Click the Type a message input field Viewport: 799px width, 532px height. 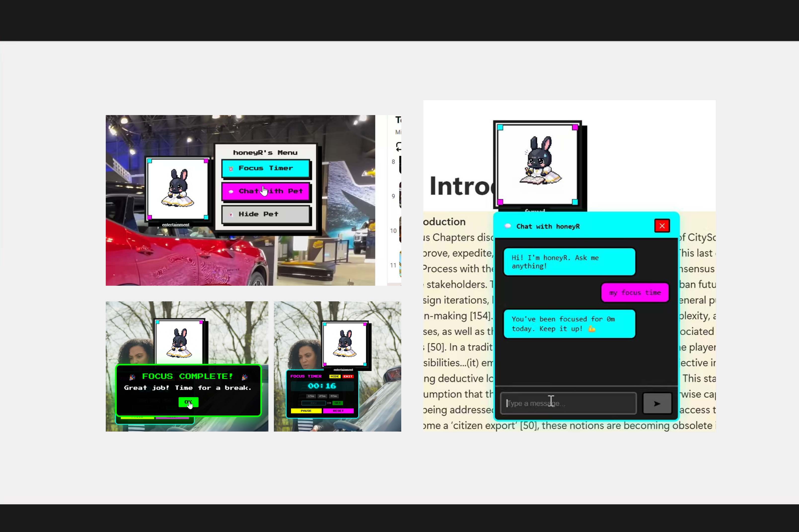568,404
